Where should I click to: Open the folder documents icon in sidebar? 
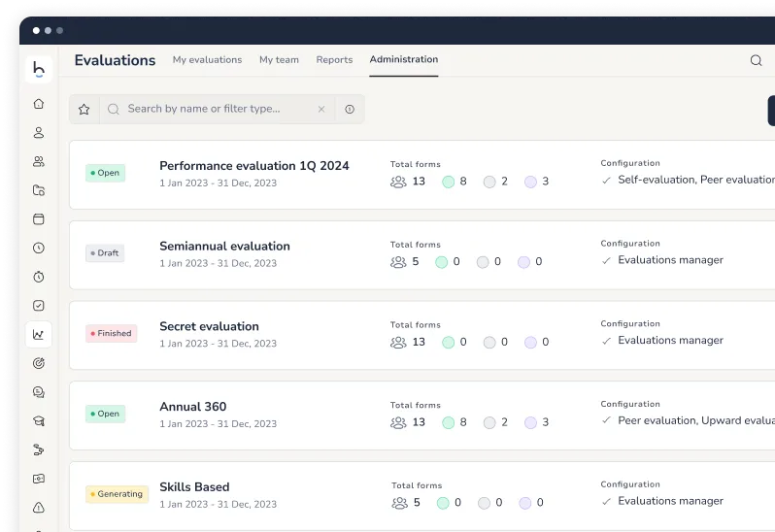click(x=39, y=190)
